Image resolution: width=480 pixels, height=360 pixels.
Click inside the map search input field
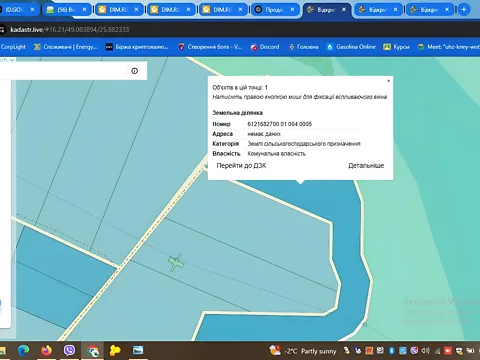(x=63, y=71)
